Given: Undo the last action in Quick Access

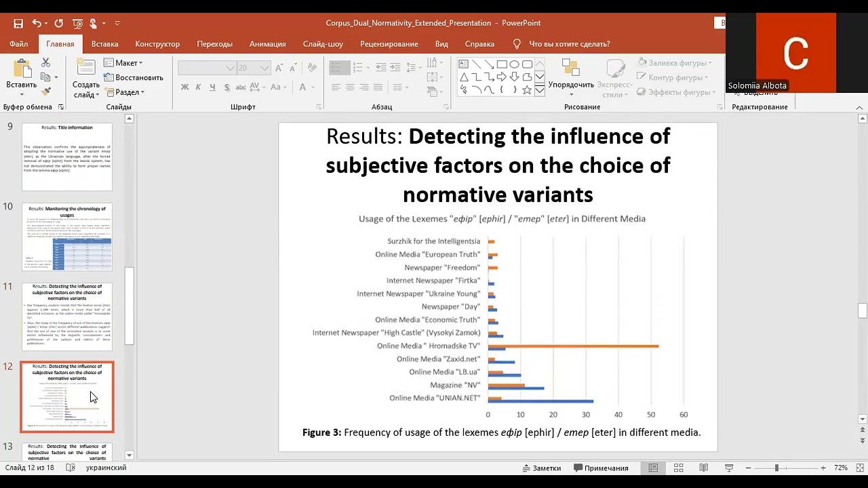Looking at the screenshot, I should point(37,23).
